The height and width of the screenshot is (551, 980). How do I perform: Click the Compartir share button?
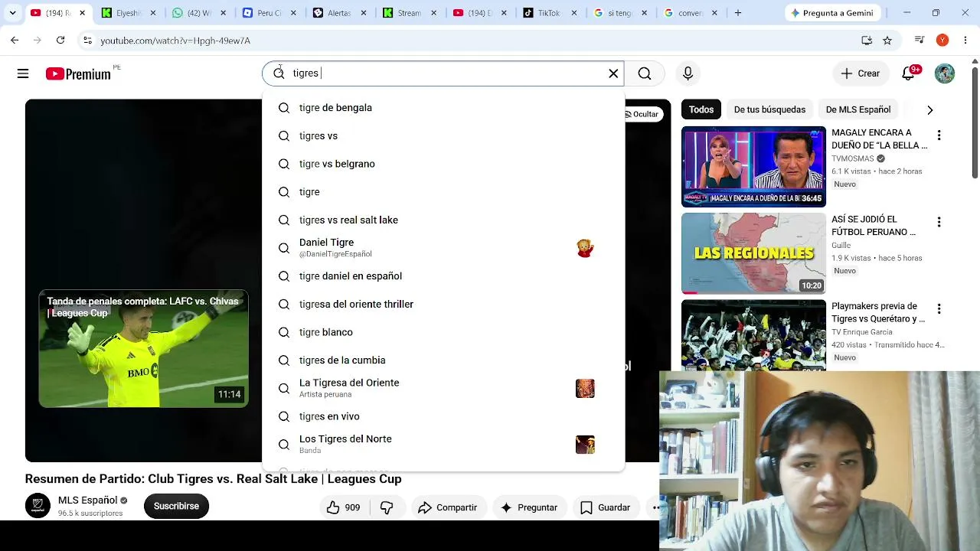pyautogui.click(x=448, y=507)
